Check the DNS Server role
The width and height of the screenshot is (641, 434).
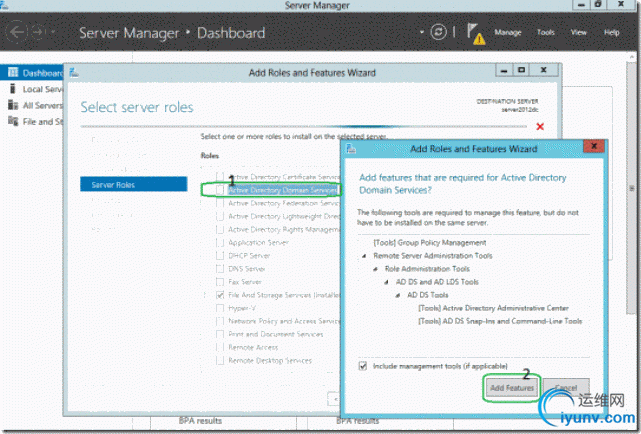click(220, 268)
